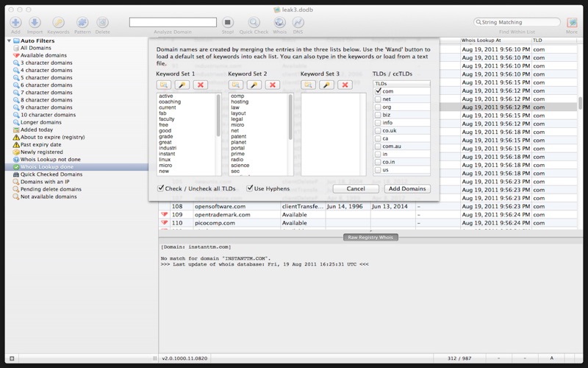Click the wand icon under Keyword Set 1
The width and height of the screenshot is (588, 368).
coord(182,85)
